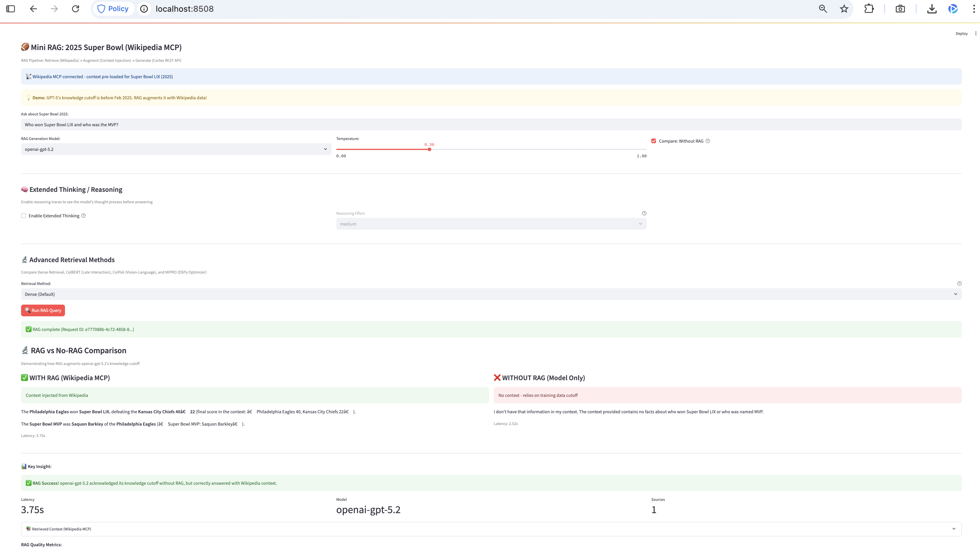Open the browser extensions puzzle icon
The width and height of the screenshot is (980, 548).
pos(869,9)
